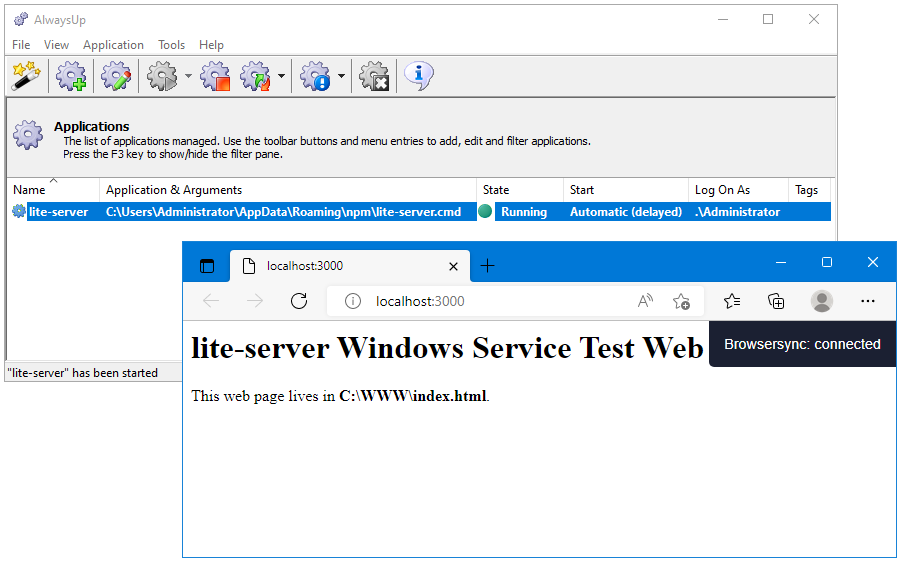Open the info speech bubble icon
The width and height of the screenshot is (900, 561).
[419, 75]
